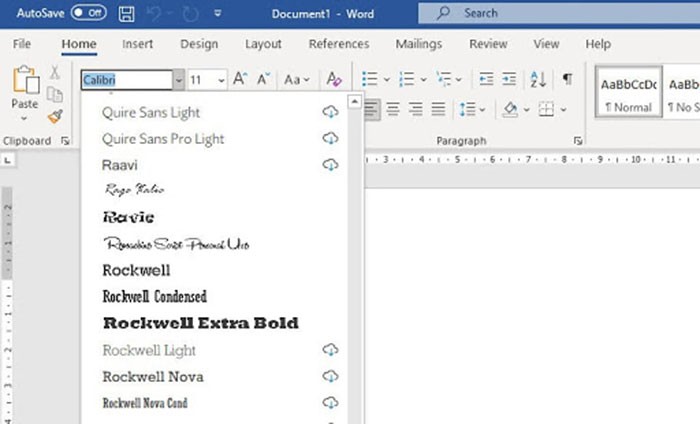The height and width of the screenshot is (424, 700).
Task: Expand the Paste options arrow
Action: click(x=24, y=119)
